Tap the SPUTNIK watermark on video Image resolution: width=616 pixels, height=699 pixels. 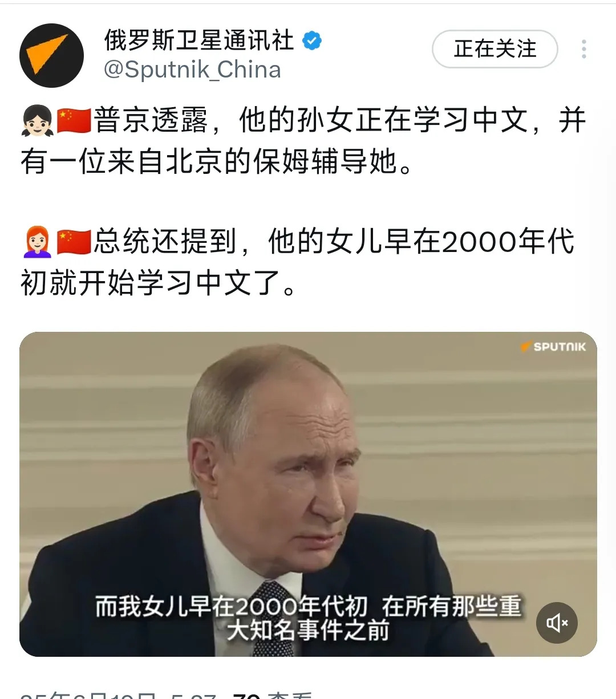tap(553, 346)
